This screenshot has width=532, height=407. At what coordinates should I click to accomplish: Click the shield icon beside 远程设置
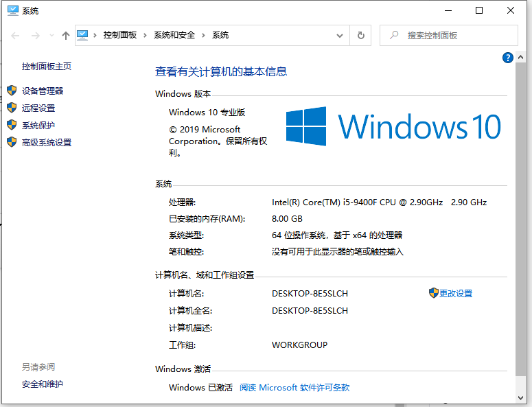coord(11,108)
